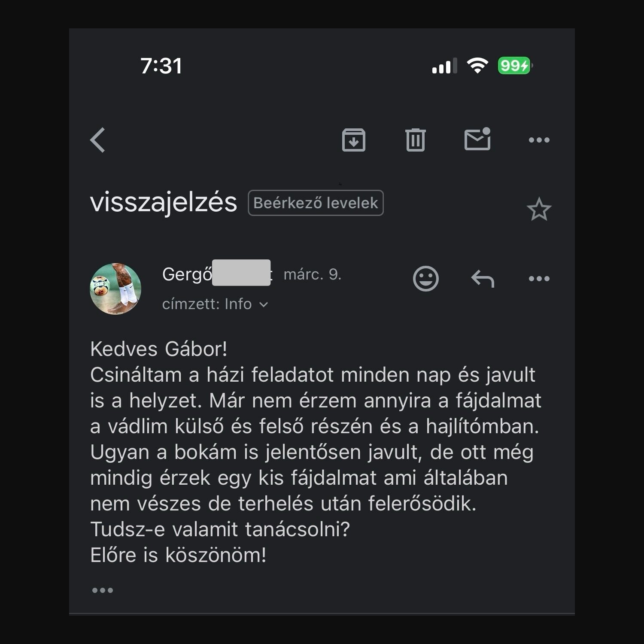Screen dimensions: 644x644
Task: Reply to Gergő's email
Action: [x=483, y=279]
